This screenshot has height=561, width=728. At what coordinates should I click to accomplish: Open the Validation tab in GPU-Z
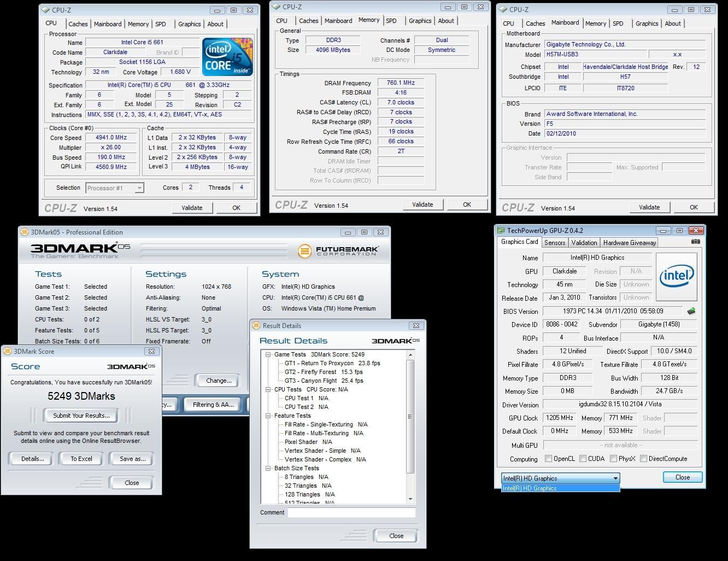(x=584, y=243)
